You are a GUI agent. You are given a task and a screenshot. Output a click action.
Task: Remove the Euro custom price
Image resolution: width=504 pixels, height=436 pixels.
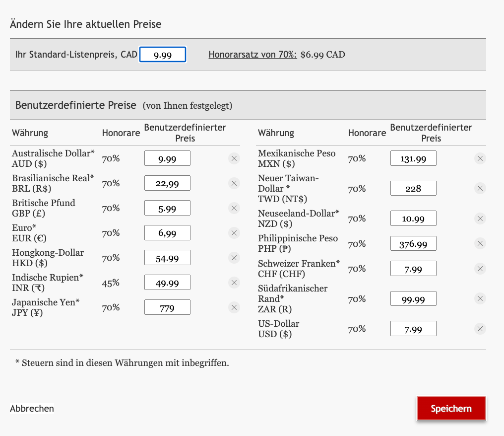(x=234, y=232)
